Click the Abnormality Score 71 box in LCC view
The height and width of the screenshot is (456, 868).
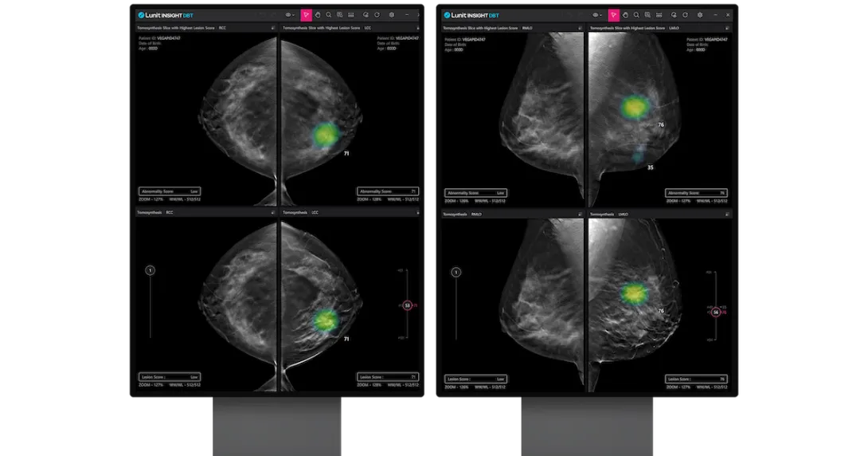coord(389,191)
